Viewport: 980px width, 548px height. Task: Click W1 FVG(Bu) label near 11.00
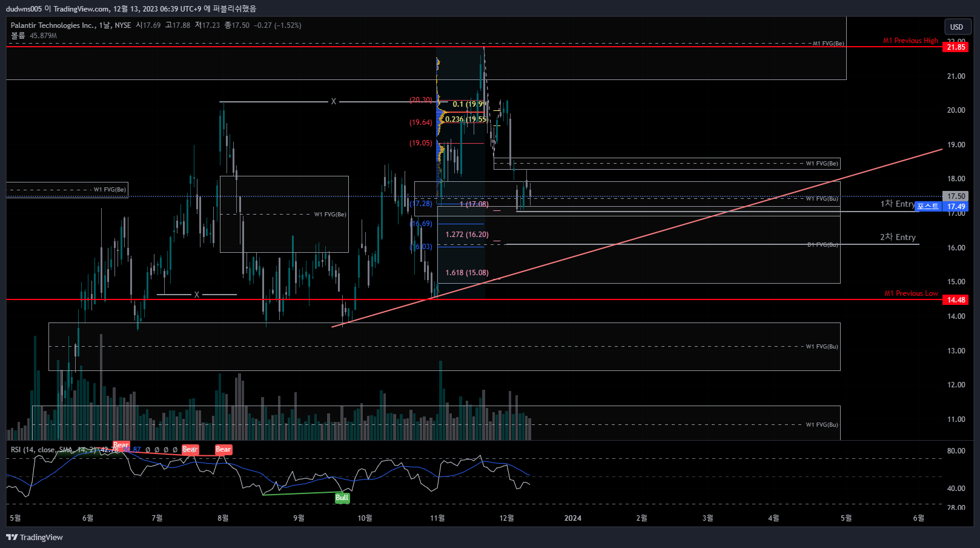822,425
